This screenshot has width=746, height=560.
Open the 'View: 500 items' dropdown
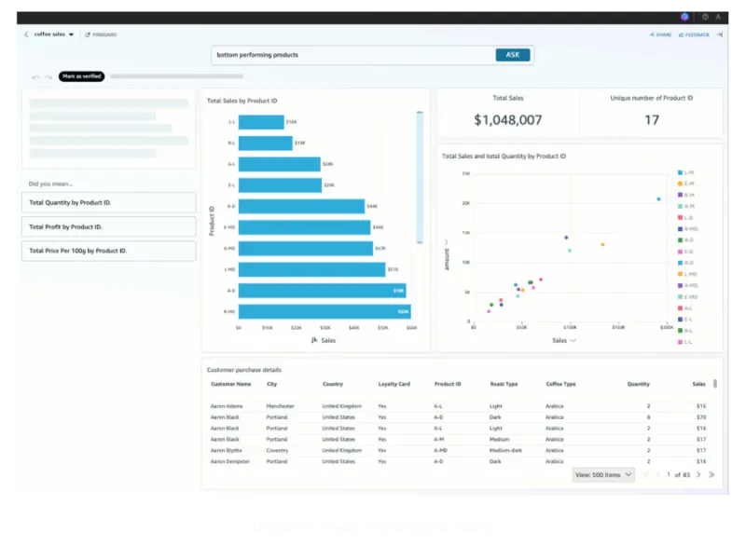(603, 475)
